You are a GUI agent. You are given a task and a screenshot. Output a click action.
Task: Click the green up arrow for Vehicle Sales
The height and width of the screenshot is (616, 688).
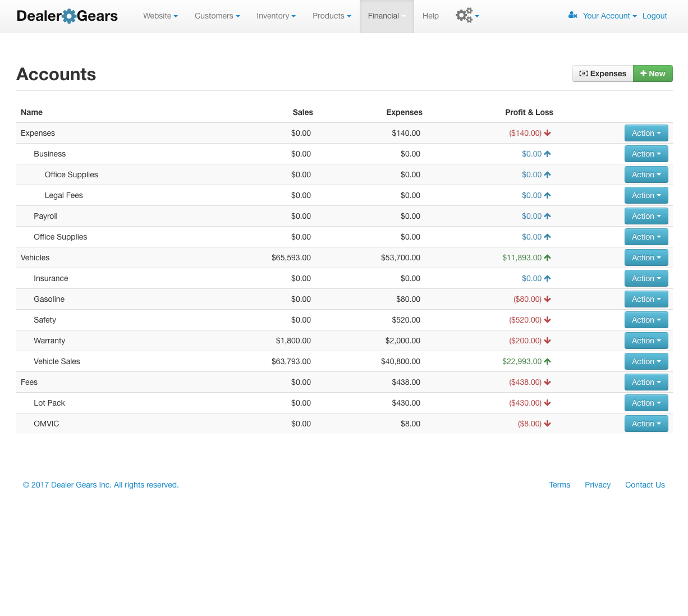[547, 361]
